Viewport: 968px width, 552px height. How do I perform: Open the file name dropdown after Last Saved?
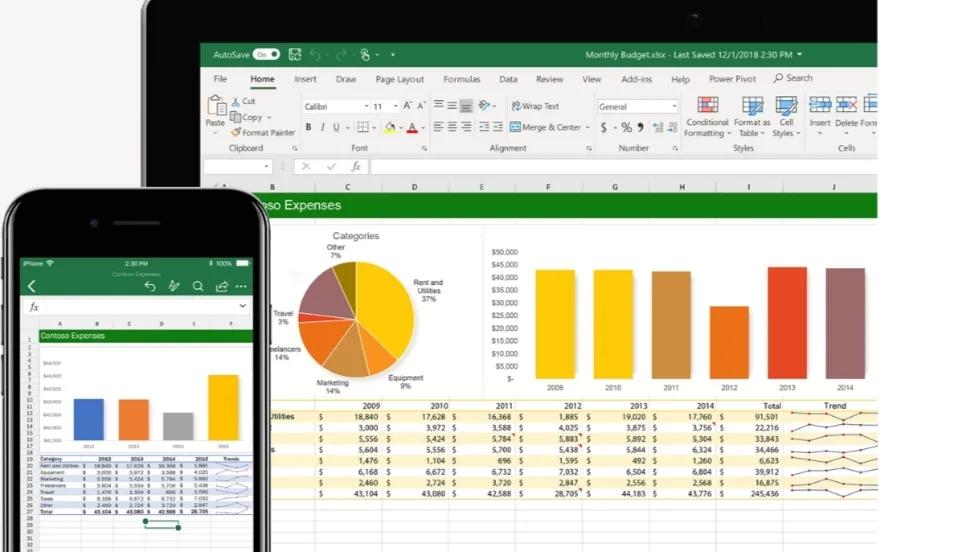[799, 54]
